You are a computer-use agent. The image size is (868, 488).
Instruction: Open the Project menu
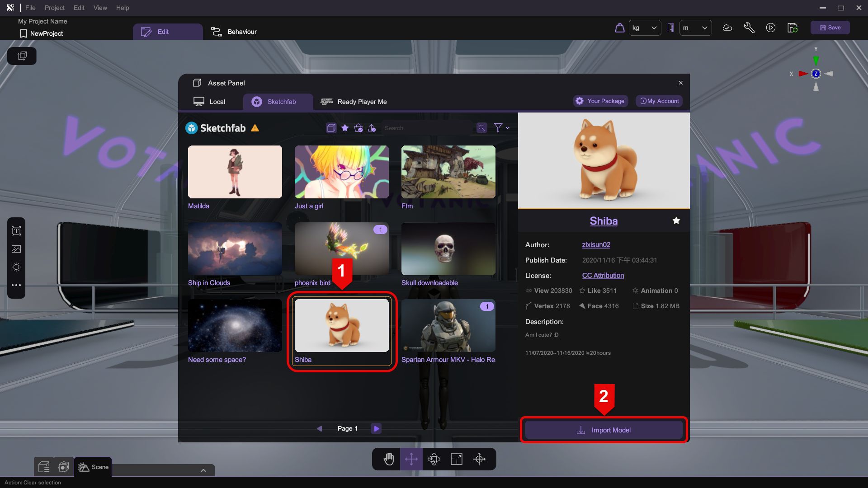pos(54,8)
